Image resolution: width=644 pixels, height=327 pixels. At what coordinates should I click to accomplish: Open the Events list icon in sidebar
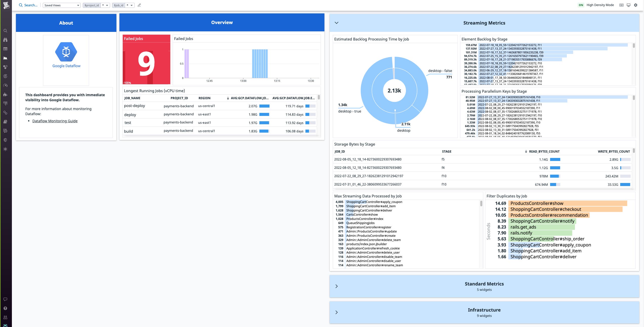pos(6,49)
